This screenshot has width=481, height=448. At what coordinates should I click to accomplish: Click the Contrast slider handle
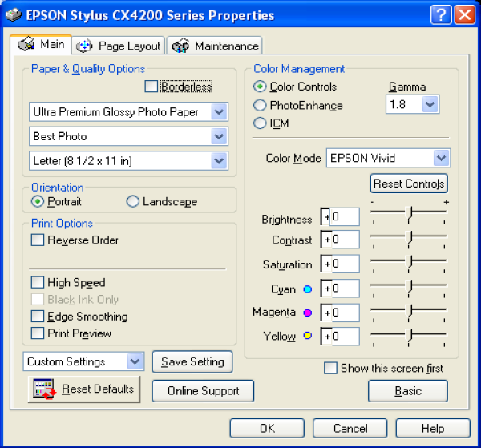click(x=409, y=237)
